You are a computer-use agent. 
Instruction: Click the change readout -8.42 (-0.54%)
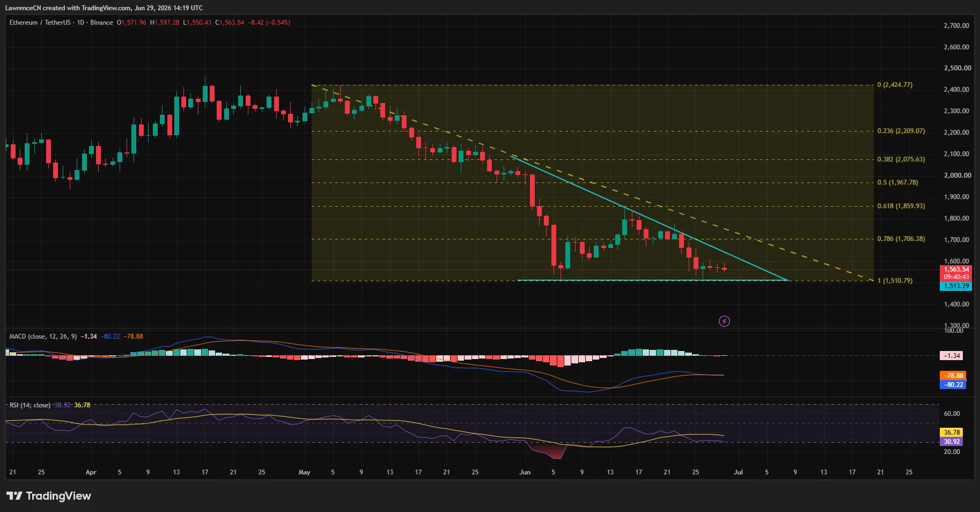click(x=269, y=23)
